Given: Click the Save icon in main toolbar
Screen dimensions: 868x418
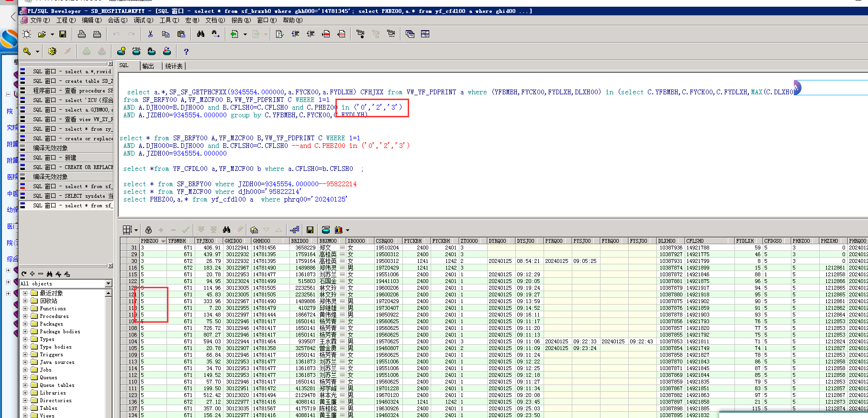Looking at the screenshot, I should pos(63,34).
